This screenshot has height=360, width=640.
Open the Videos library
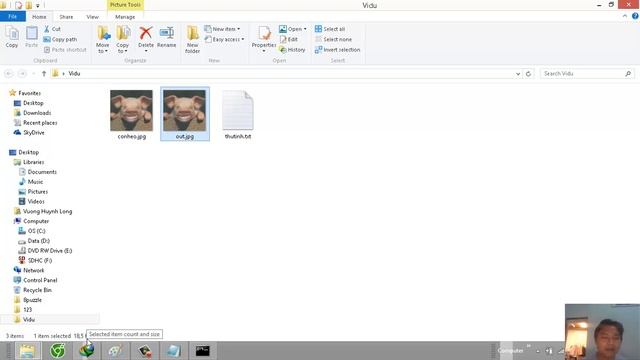tap(32, 201)
